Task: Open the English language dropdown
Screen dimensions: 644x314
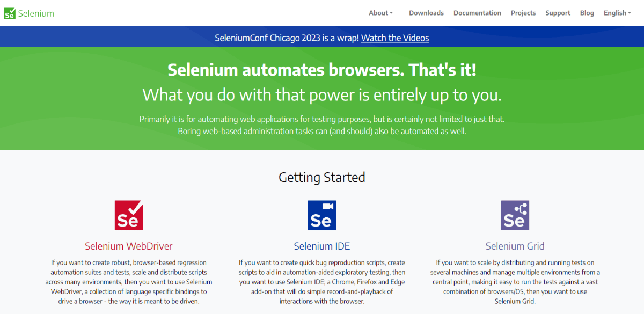Action: tap(617, 13)
